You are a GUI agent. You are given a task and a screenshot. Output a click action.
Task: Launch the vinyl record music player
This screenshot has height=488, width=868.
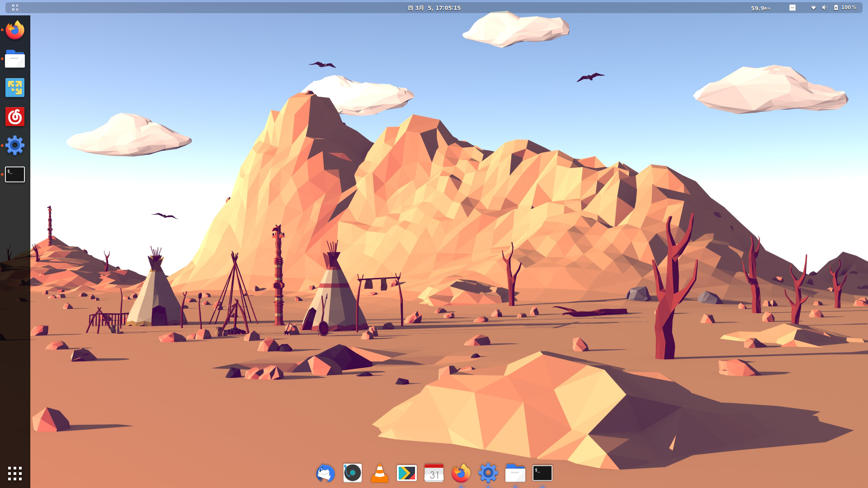pyautogui.click(x=352, y=473)
